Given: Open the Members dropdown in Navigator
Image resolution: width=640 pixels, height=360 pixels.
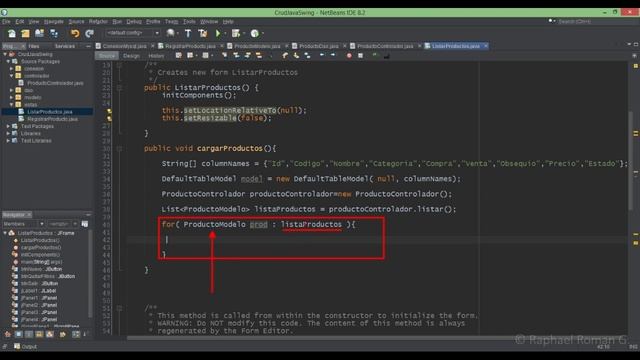Looking at the screenshot, I should [x=23, y=224].
